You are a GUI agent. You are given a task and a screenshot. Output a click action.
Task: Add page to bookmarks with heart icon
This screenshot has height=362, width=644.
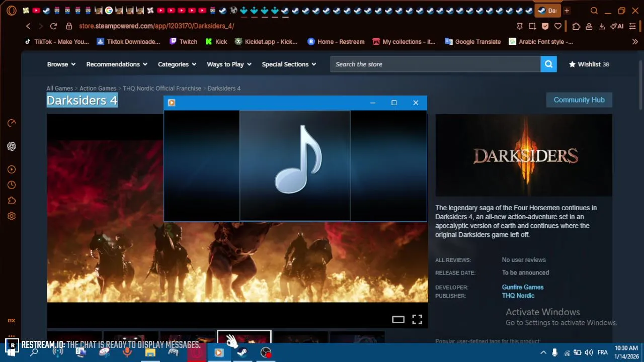pos(558,26)
